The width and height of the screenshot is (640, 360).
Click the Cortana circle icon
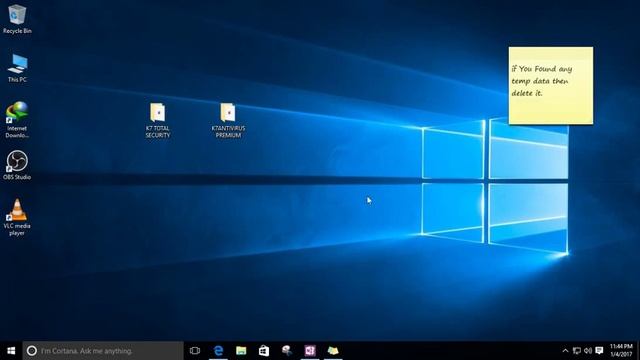click(31, 351)
